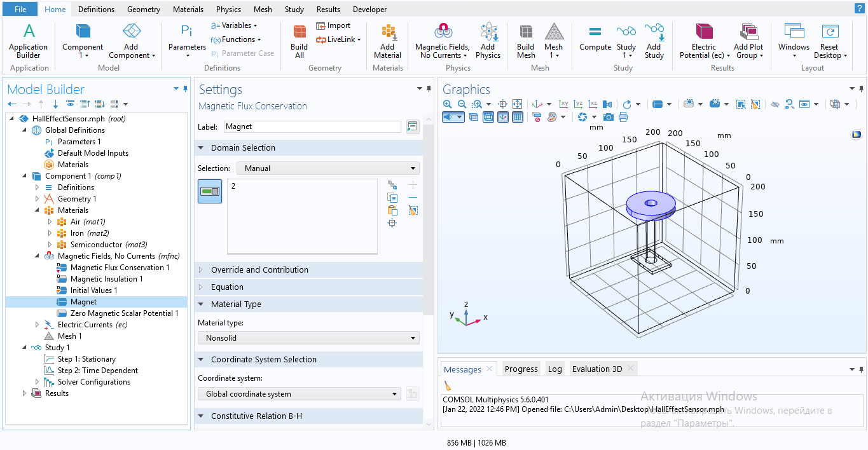Switch to the XY view in Graphics
This screenshot has height=450, width=868.
click(563, 104)
